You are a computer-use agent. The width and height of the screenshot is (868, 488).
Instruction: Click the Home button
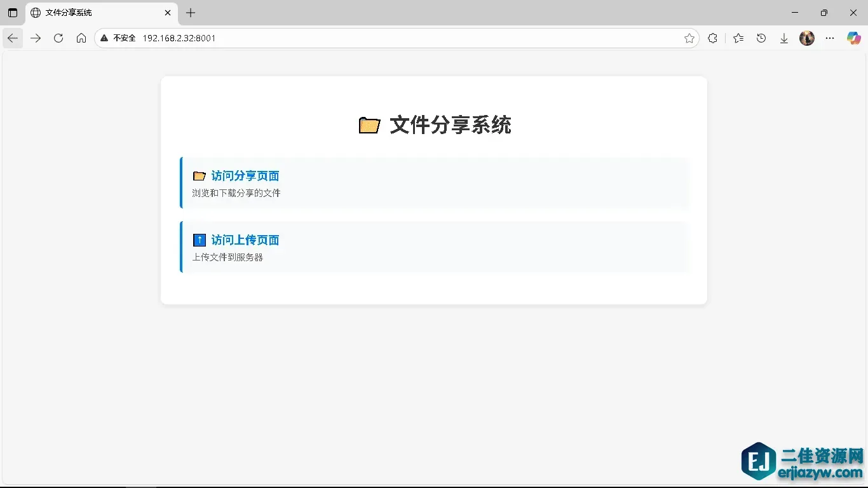(x=81, y=38)
